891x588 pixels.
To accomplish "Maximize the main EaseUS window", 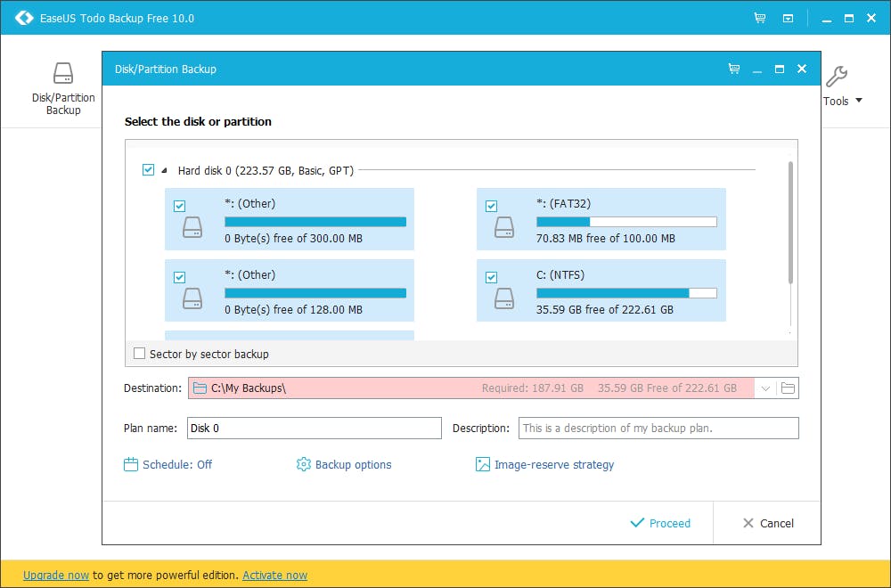I will (849, 18).
